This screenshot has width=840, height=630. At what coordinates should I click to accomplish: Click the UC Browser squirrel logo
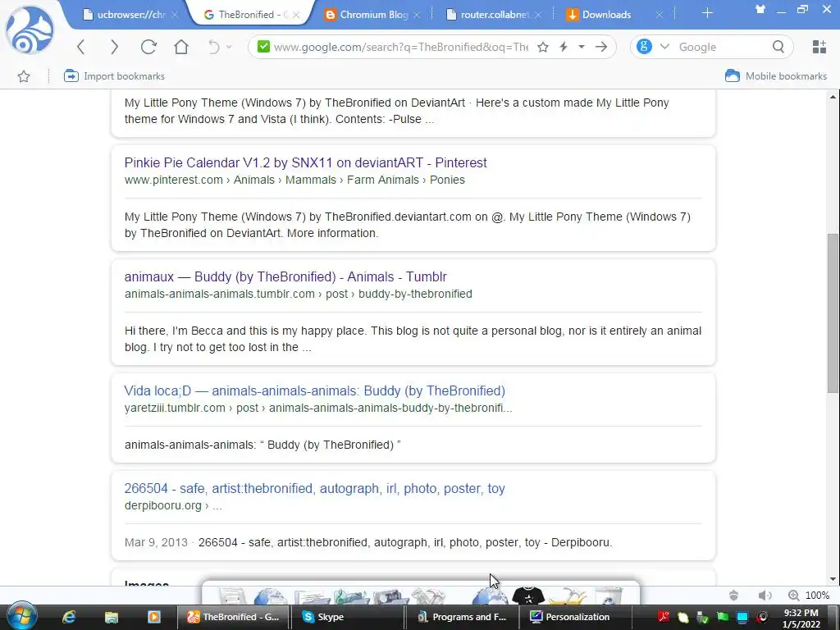point(30,30)
